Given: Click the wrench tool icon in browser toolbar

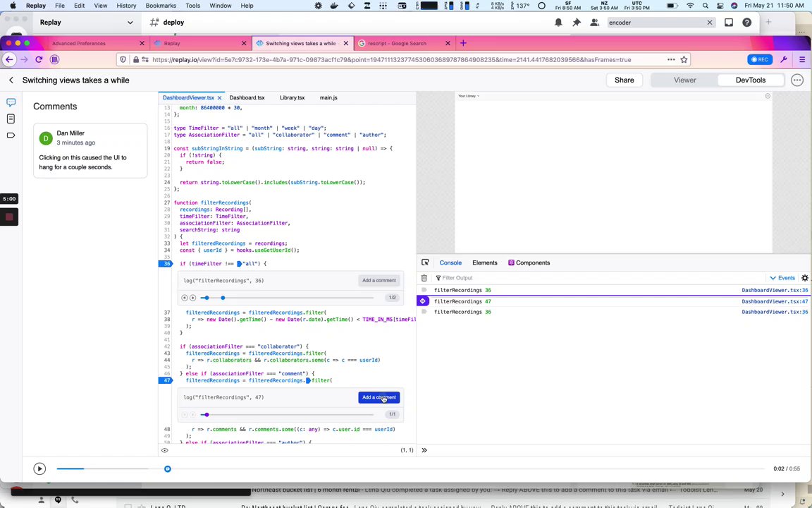Looking at the screenshot, I should pyautogui.click(x=784, y=59).
